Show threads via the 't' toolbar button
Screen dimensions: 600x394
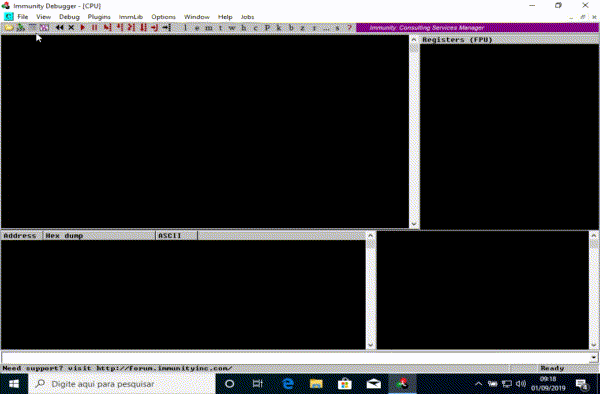coord(220,28)
